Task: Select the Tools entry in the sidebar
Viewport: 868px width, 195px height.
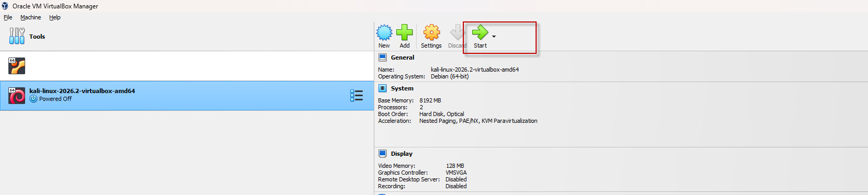Action: pyautogui.click(x=186, y=37)
